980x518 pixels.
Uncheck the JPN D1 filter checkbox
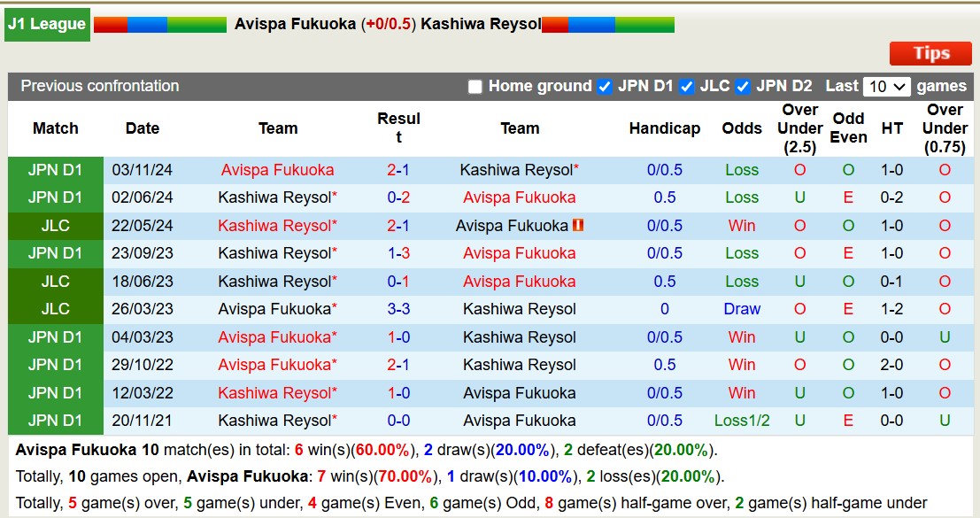point(605,87)
